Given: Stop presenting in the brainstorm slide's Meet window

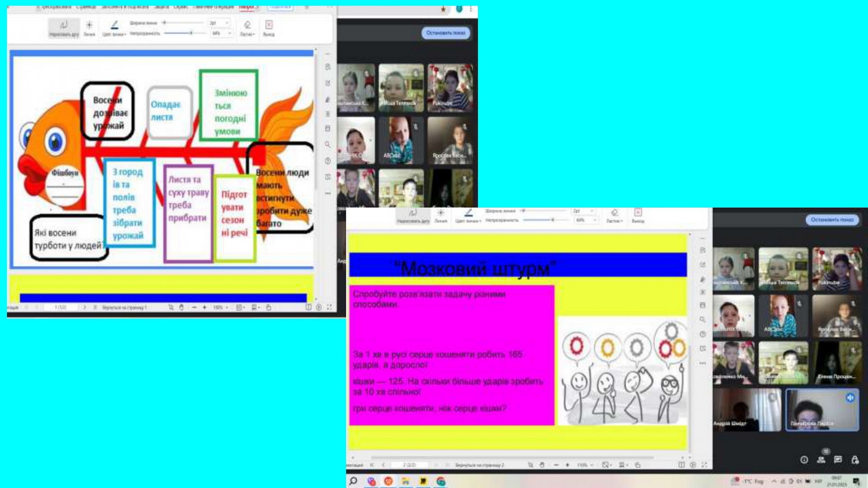Looking at the screenshot, I should click(831, 220).
